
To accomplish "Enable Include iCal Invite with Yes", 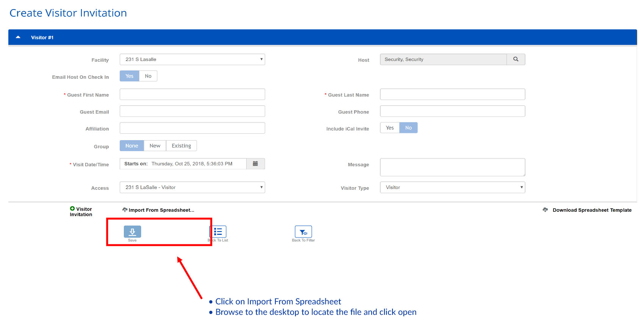I will 389,128.
